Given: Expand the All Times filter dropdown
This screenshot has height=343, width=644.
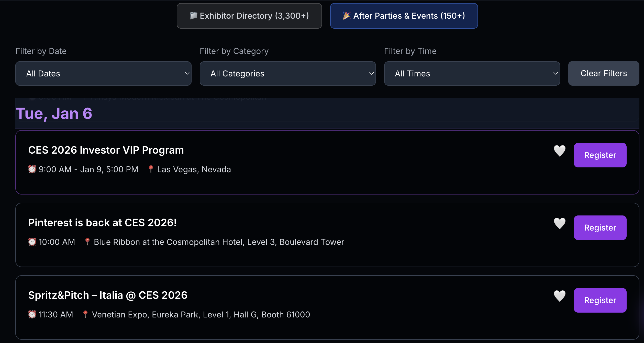Looking at the screenshot, I should [x=472, y=73].
